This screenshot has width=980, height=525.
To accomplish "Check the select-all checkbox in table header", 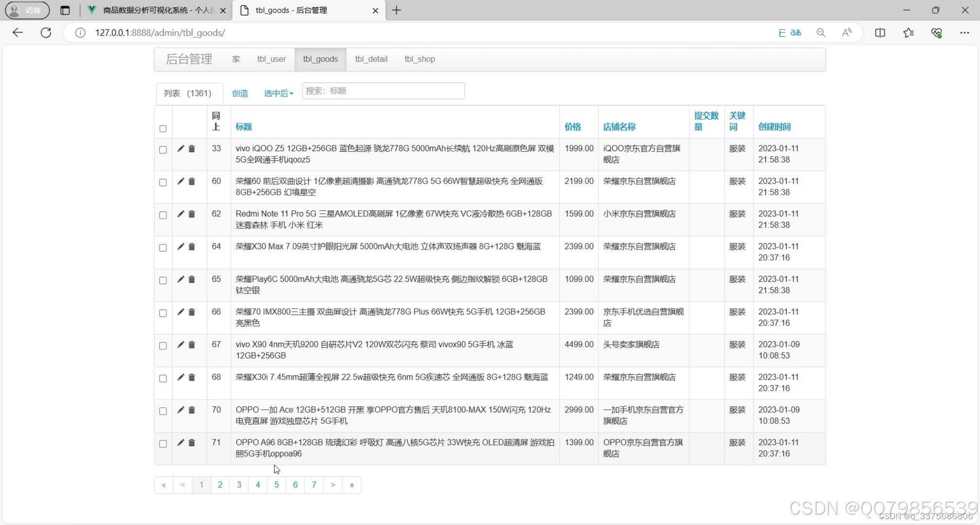I will (x=163, y=128).
